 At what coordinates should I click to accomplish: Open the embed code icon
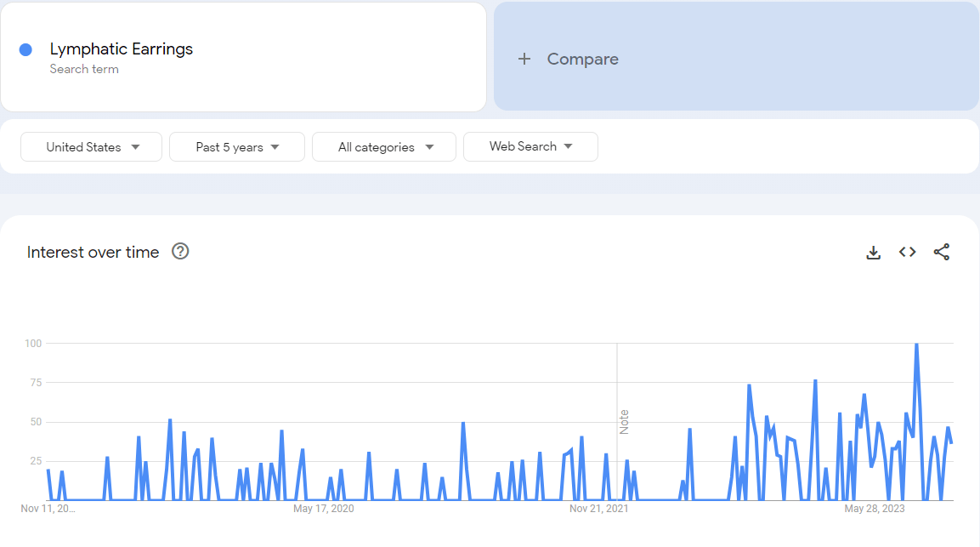(907, 252)
